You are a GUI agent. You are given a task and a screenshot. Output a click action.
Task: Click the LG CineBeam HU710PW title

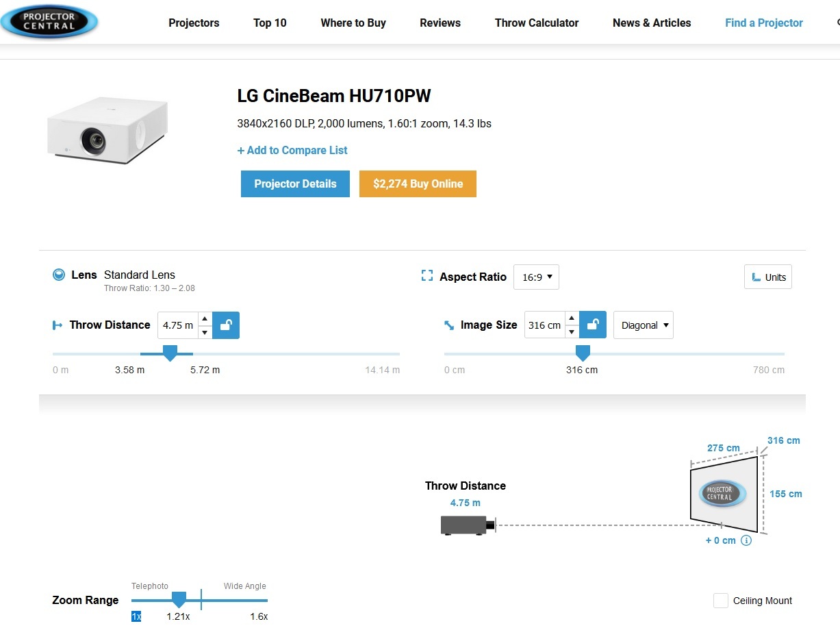coord(334,96)
